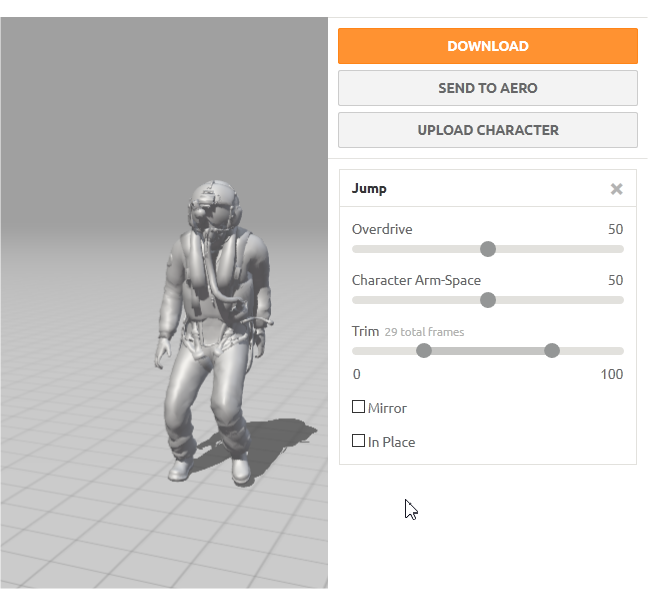Select the Character Arm-Space value 50

click(615, 280)
